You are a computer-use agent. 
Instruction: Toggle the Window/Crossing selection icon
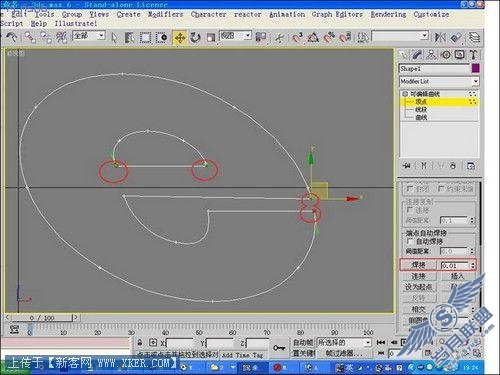click(x=161, y=37)
